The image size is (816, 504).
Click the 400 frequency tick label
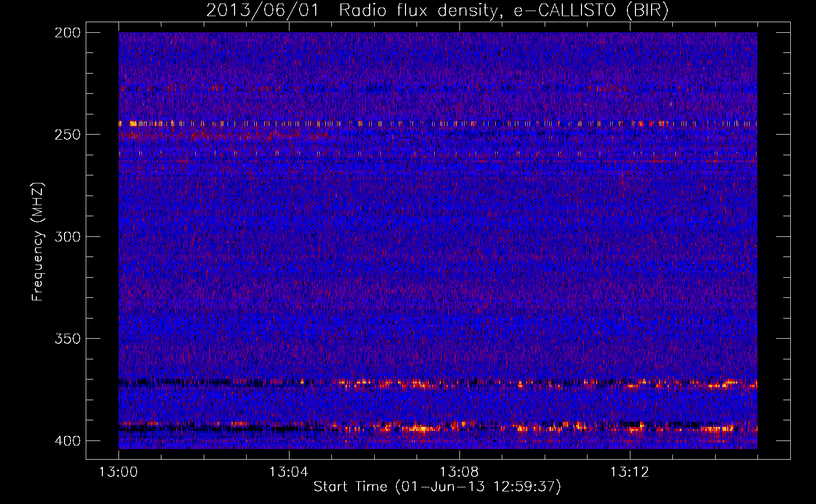coord(68,441)
